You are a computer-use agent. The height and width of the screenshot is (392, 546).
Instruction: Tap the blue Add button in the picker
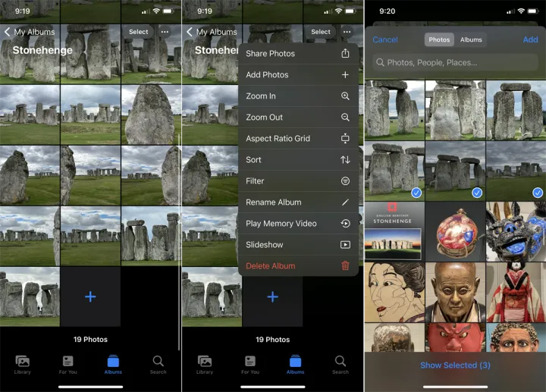point(530,39)
